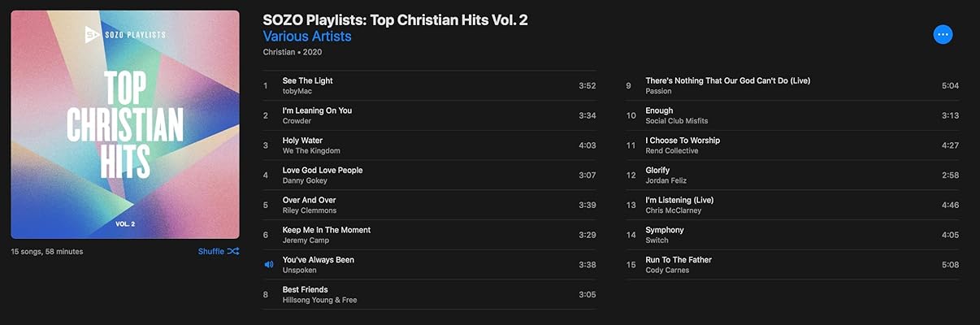Select I'm Listening (Live) track
The height and width of the screenshot is (325, 980).
pos(679,200)
